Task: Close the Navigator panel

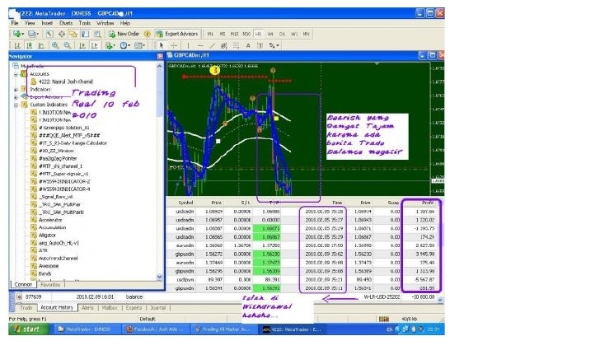Action: [159, 56]
